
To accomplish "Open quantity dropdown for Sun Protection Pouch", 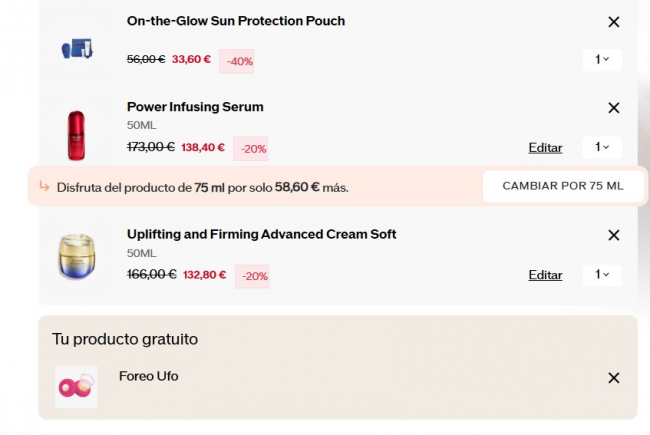I will [x=602, y=60].
